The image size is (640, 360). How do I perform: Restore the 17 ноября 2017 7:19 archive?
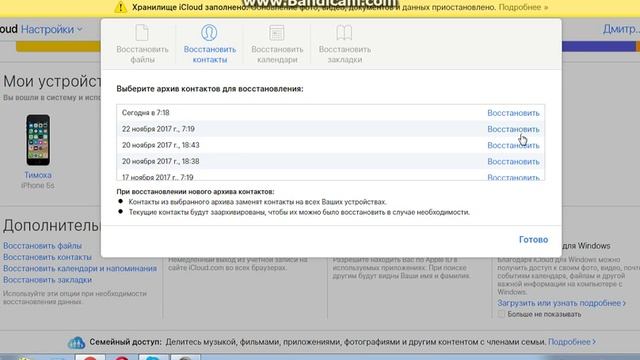click(x=513, y=177)
